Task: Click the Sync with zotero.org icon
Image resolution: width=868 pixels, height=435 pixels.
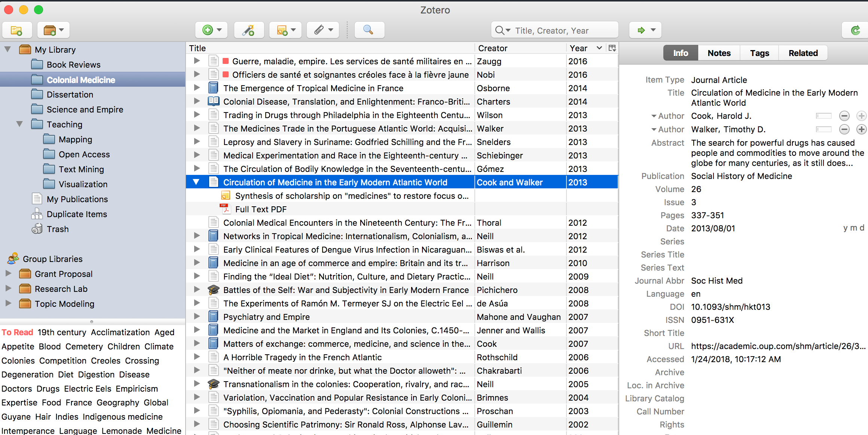Action: pos(855,30)
